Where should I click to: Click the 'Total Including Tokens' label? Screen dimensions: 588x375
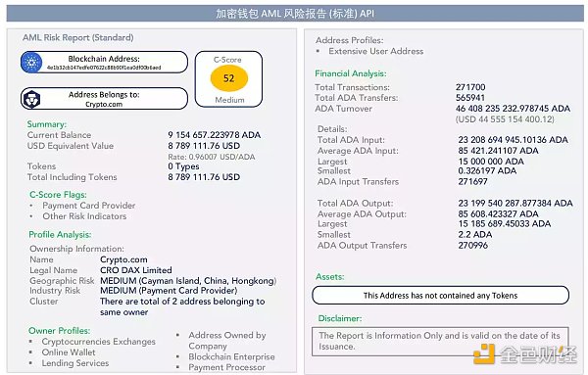pos(72,177)
